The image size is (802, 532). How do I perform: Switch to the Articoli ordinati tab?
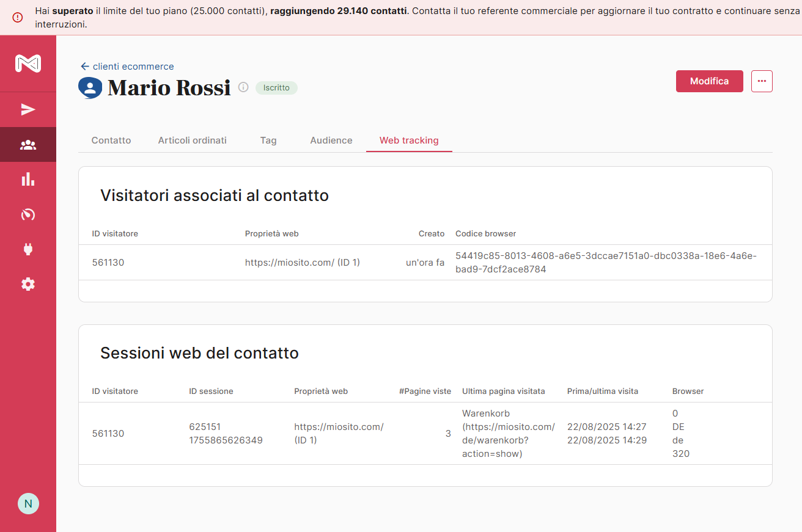click(192, 140)
